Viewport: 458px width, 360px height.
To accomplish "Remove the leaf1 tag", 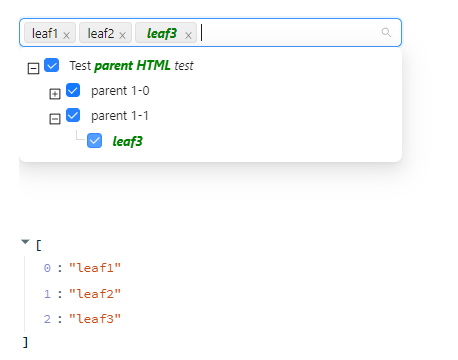I will coord(66,35).
